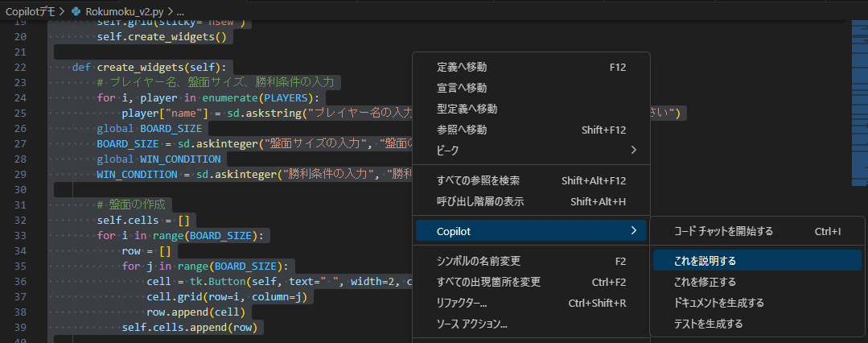The height and width of the screenshot is (343, 868).
Task: Click 'player["name"]' on line 25
Action: (165, 114)
